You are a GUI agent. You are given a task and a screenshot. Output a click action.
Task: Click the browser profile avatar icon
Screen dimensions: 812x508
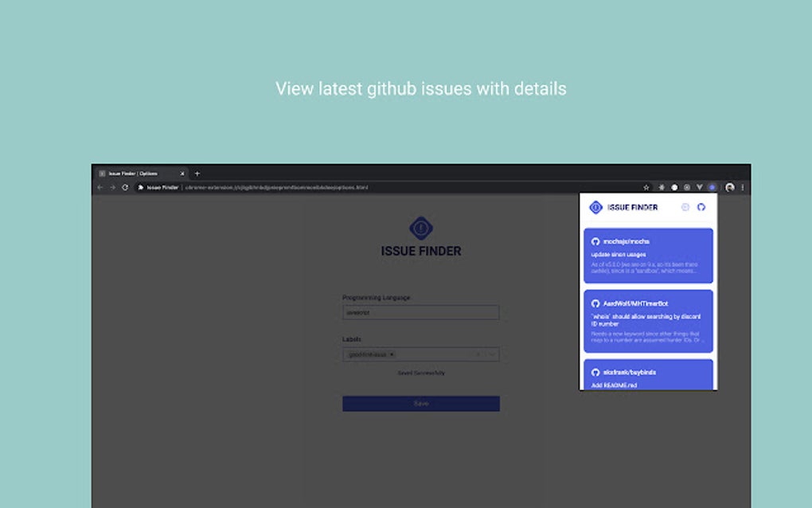click(x=731, y=187)
